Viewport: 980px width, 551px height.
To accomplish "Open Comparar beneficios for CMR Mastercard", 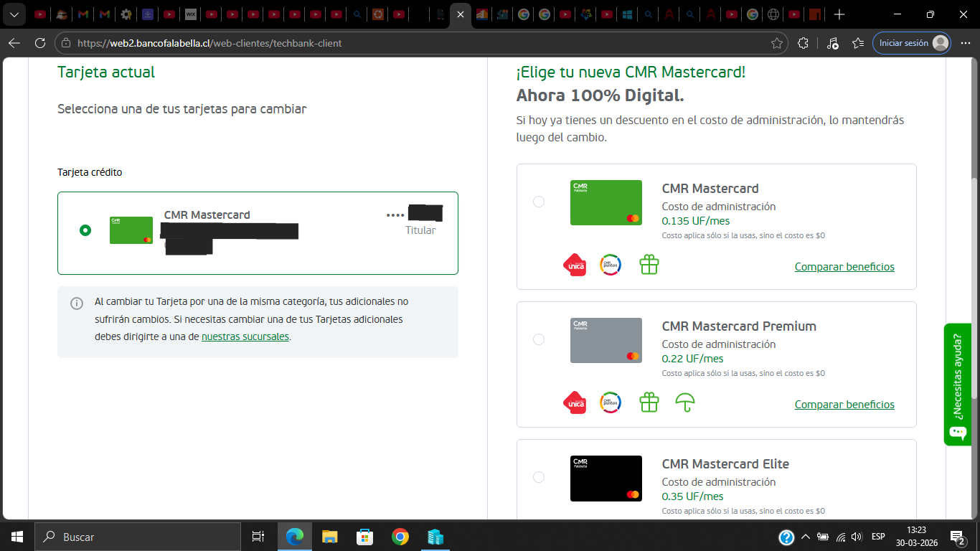I will click(x=844, y=267).
